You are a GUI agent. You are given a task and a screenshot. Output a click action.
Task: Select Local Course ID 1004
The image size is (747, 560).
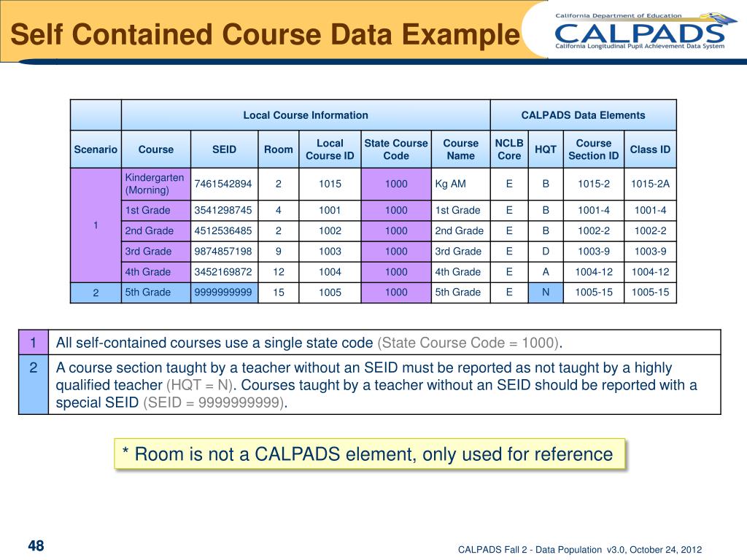pyautogui.click(x=330, y=272)
